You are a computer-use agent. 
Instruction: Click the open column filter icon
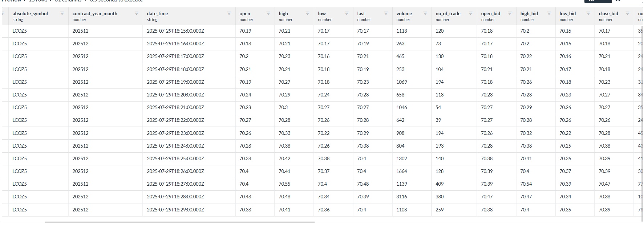[x=268, y=13]
